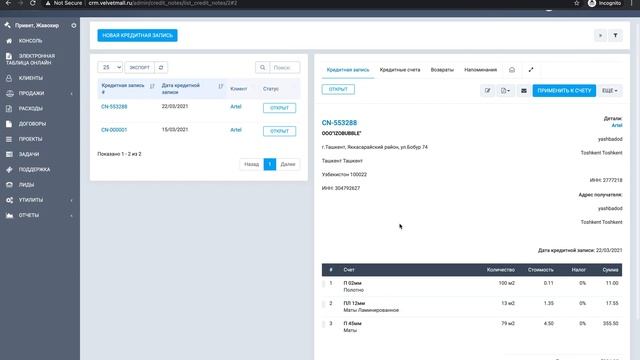Expand the Утилиты submenu chevron
Image resolution: width=640 pixels, height=360 pixels.
[72, 200]
